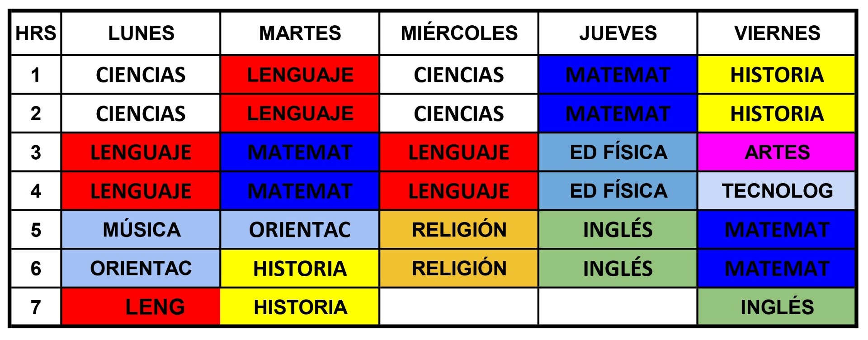Select the empty Thursday cell in hour 7
This screenshot has height=340, width=868.
[618, 307]
